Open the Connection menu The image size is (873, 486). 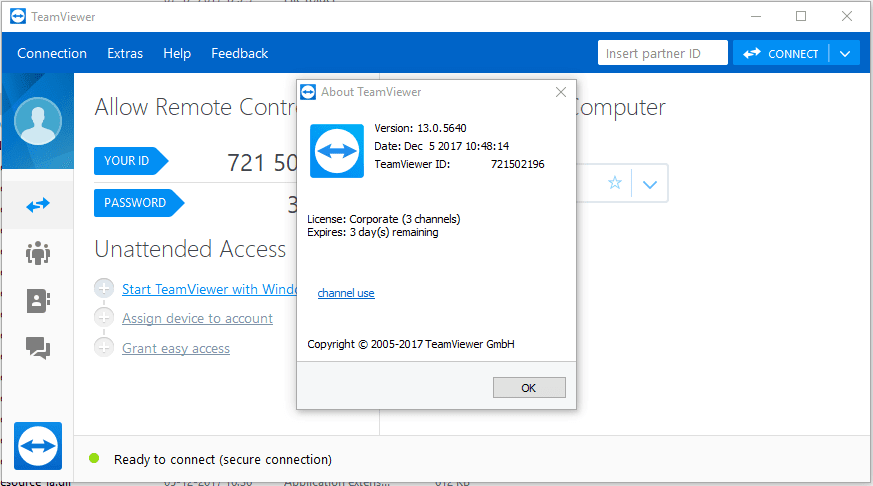[52, 53]
